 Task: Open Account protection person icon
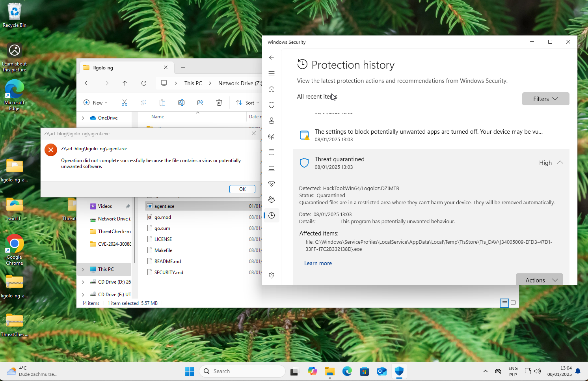coord(272,121)
